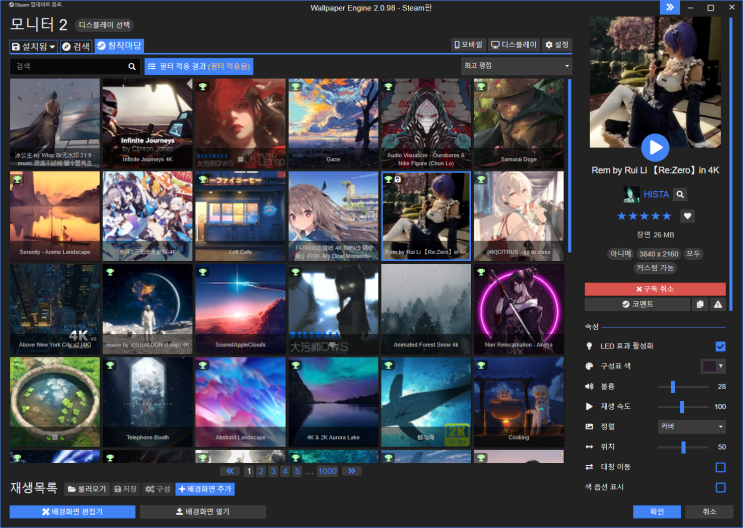Click playlist 저장 button

click(126, 489)
